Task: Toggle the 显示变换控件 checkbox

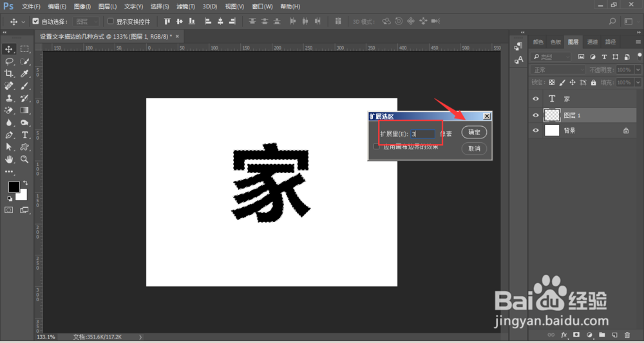Action: pyautogui.click(x=111, y=21)
